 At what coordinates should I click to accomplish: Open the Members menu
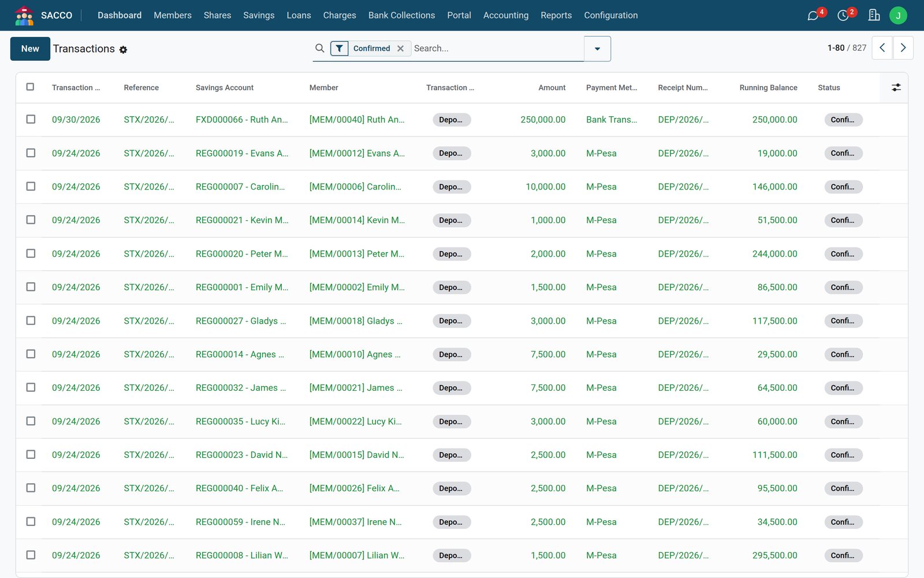(x=173, y=16)
